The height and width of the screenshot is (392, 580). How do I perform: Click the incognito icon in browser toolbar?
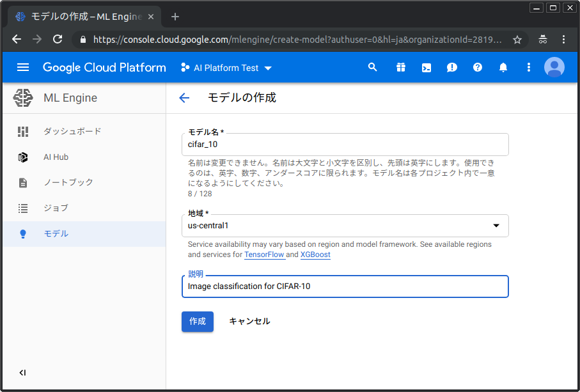[x=543, y=39]
